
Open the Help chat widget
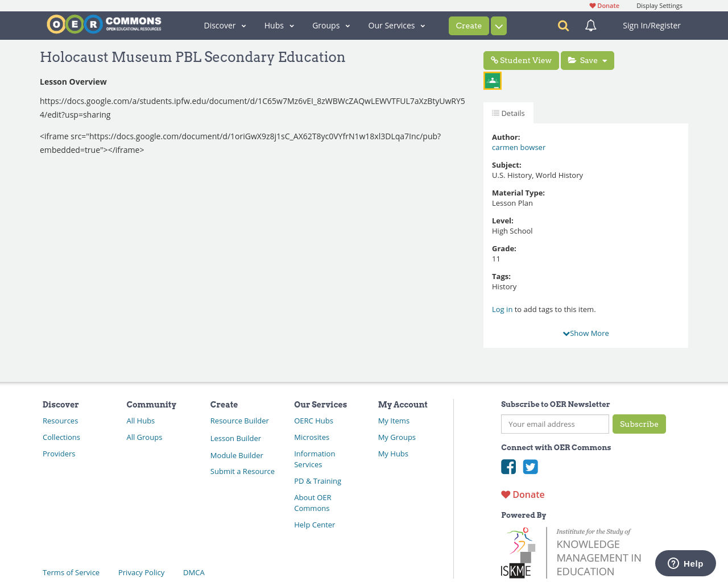coord(685,563)
